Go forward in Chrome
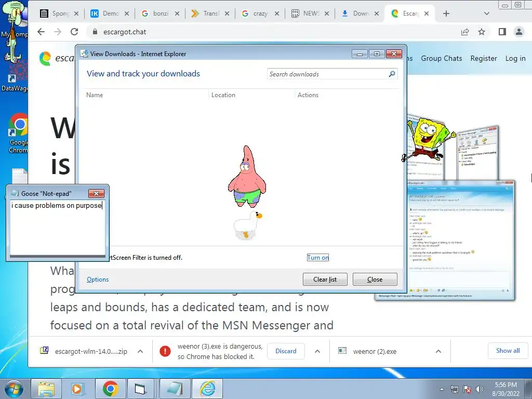Screen dimensions: 532x399 tap(58, 32)
